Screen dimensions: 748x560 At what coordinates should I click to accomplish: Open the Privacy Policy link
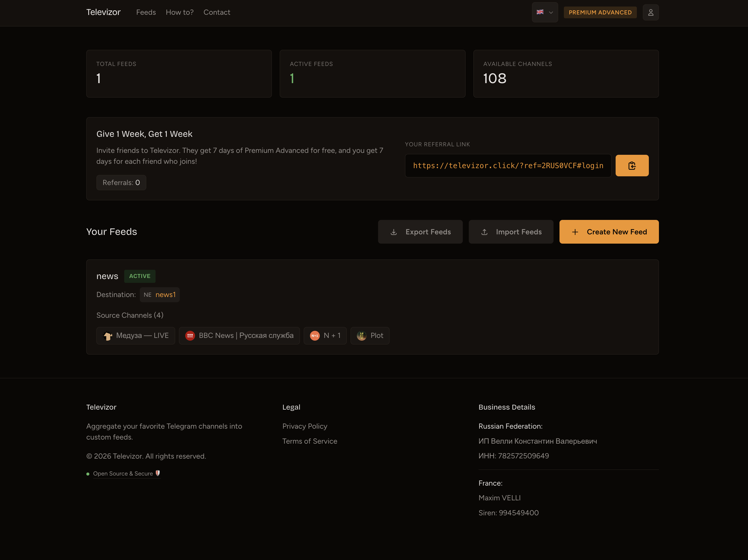[305, 426]
